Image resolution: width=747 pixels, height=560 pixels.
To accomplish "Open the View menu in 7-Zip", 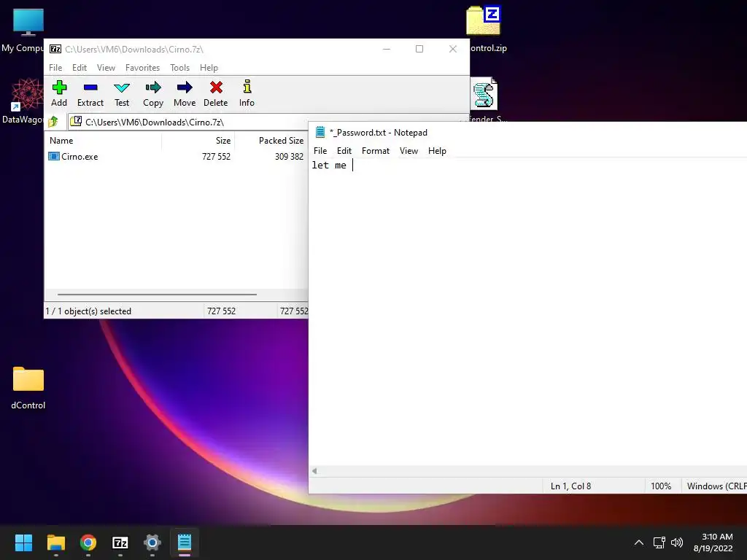I will coord(106,68).
